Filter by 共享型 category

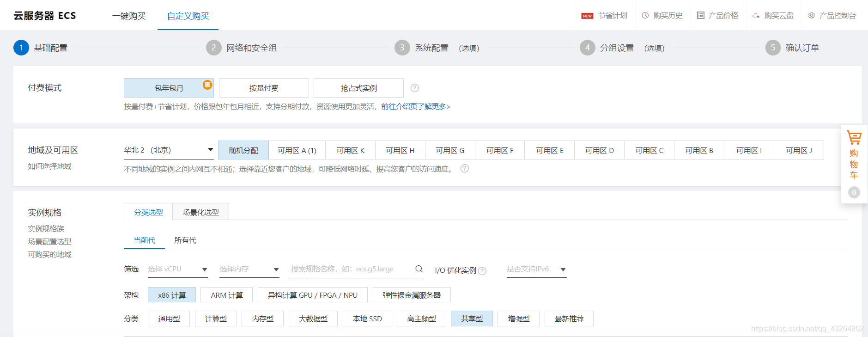click(x=472, y=319)
